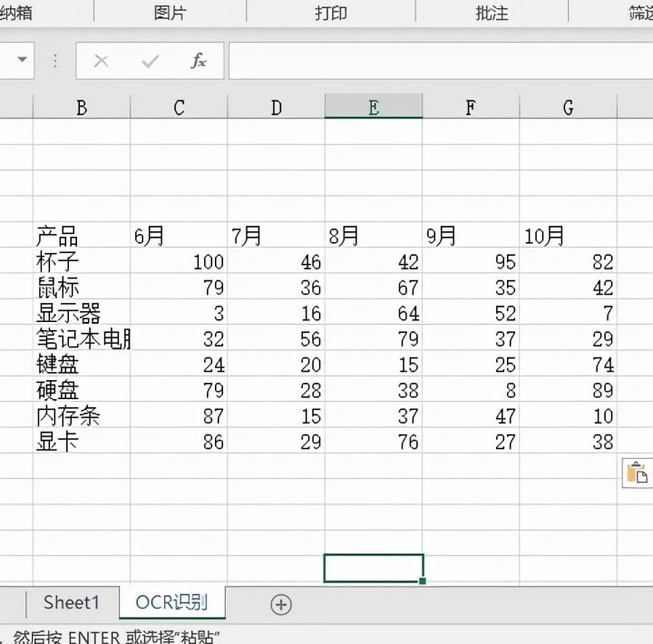653x644 pixels.
Task: Select column C header
Action: 179,107
